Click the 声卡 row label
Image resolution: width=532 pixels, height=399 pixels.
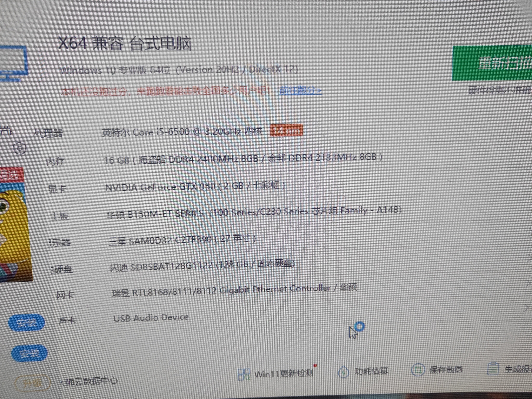pyautogui.click(x=67, y=320)
